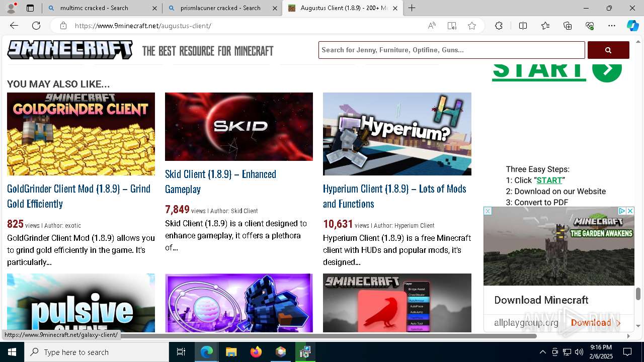Refresh the current page
The height and width of the screenshot is (362, 644).
[x=36, y=26]
